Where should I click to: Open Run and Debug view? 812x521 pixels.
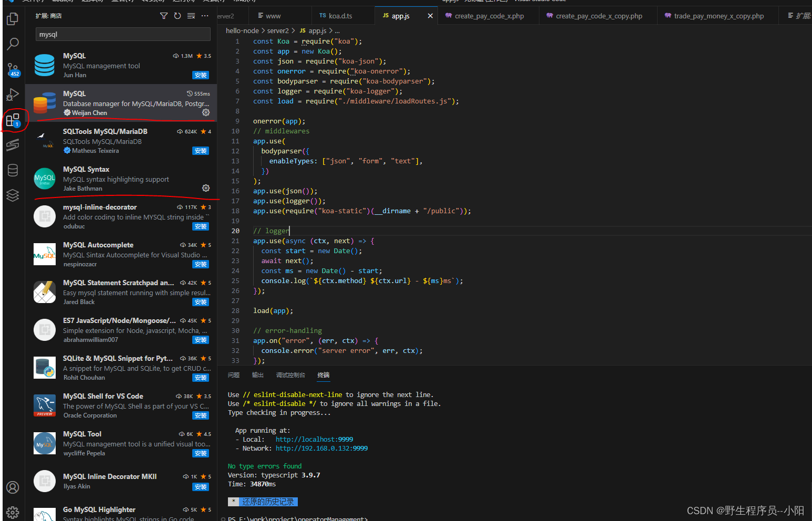13,95
